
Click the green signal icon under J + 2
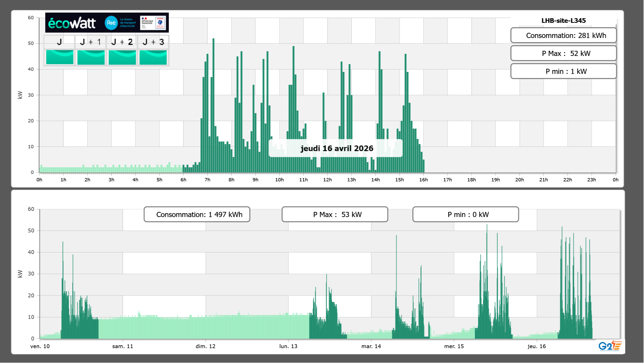pos(122,57)
